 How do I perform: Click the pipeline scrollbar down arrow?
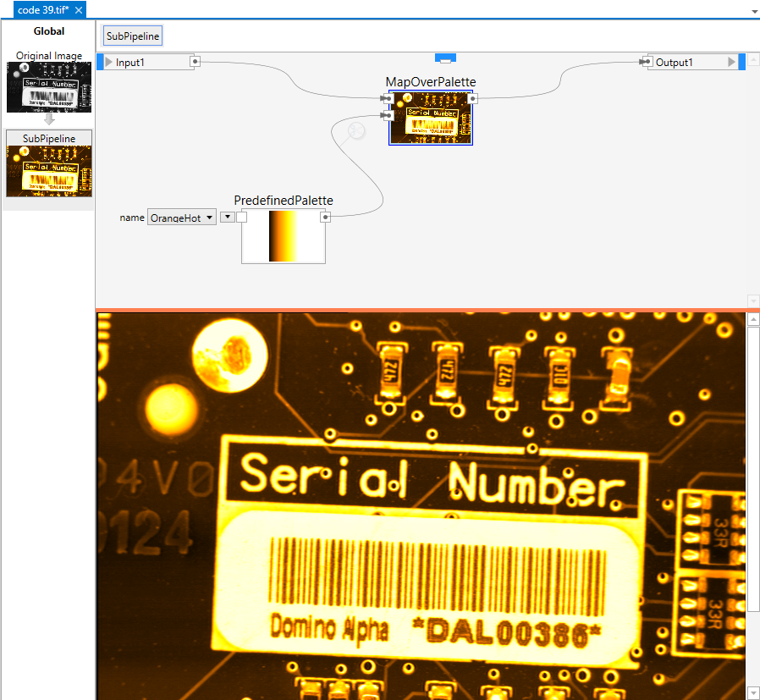pyautogui.click(x=754, y=301)
